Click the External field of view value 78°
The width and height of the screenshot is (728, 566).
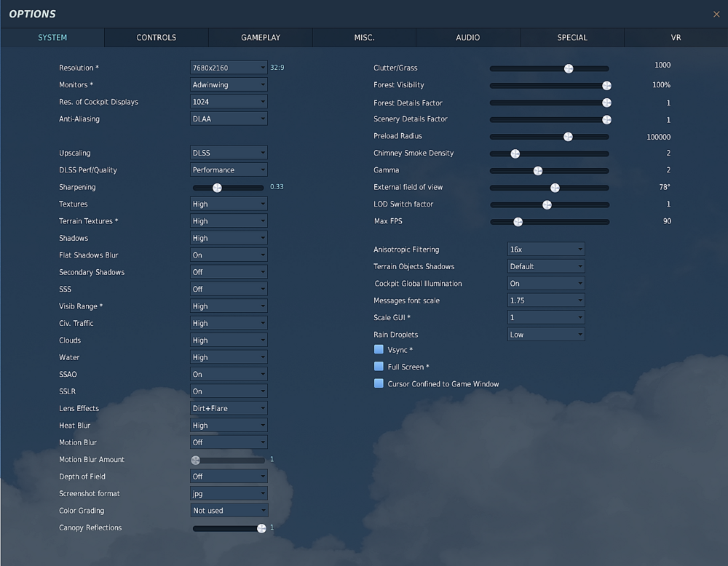665,187
